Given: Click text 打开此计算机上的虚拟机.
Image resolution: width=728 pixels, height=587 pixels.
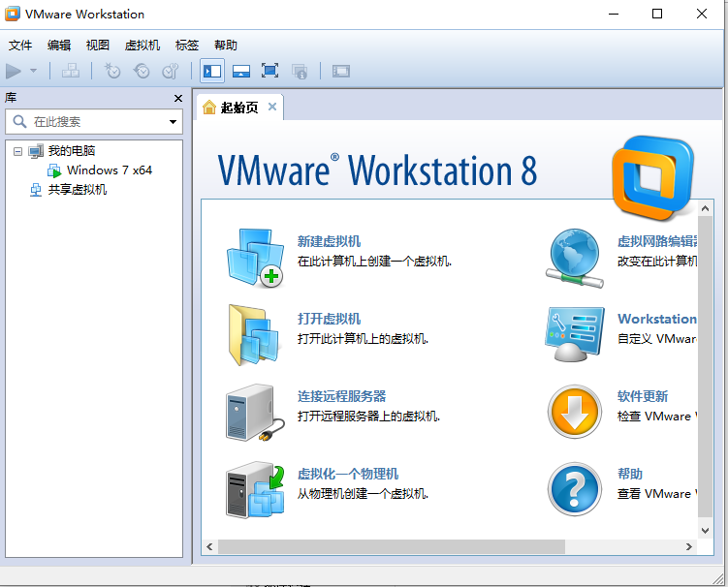Looking at the screenshot, I should 363,339.
